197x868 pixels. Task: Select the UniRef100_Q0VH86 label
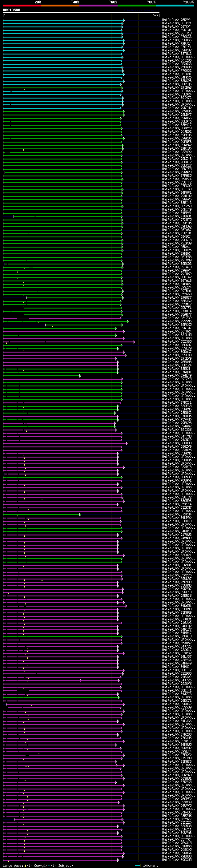(176, 111)
